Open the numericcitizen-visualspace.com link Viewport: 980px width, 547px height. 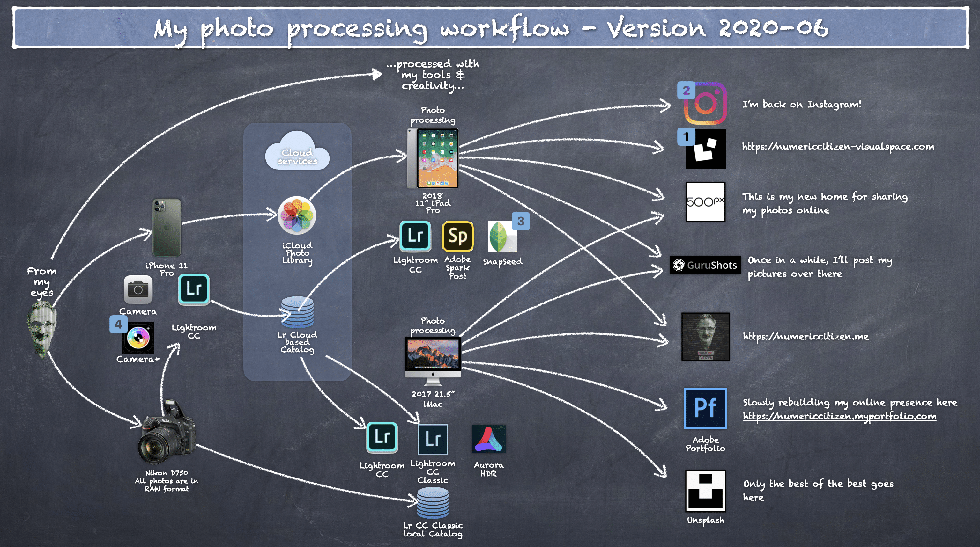tap(838, 147)
